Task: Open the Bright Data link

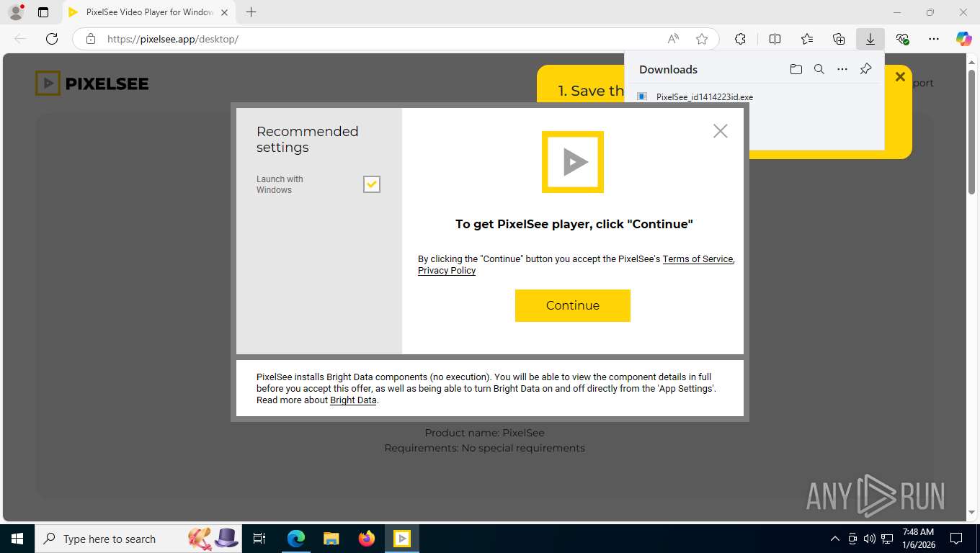Action: coord(353,400)
